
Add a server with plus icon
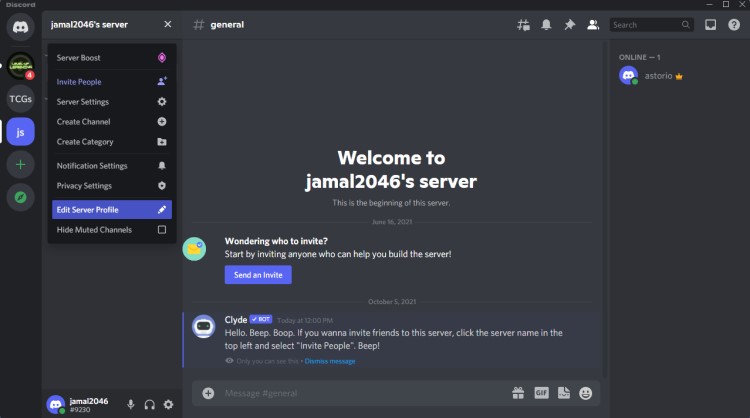click(21, 165)
